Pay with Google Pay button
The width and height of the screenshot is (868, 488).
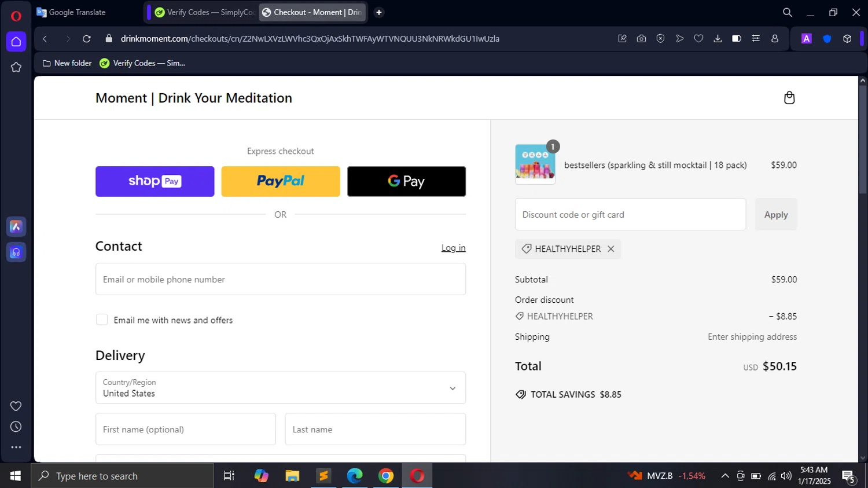tap(406, 181)
